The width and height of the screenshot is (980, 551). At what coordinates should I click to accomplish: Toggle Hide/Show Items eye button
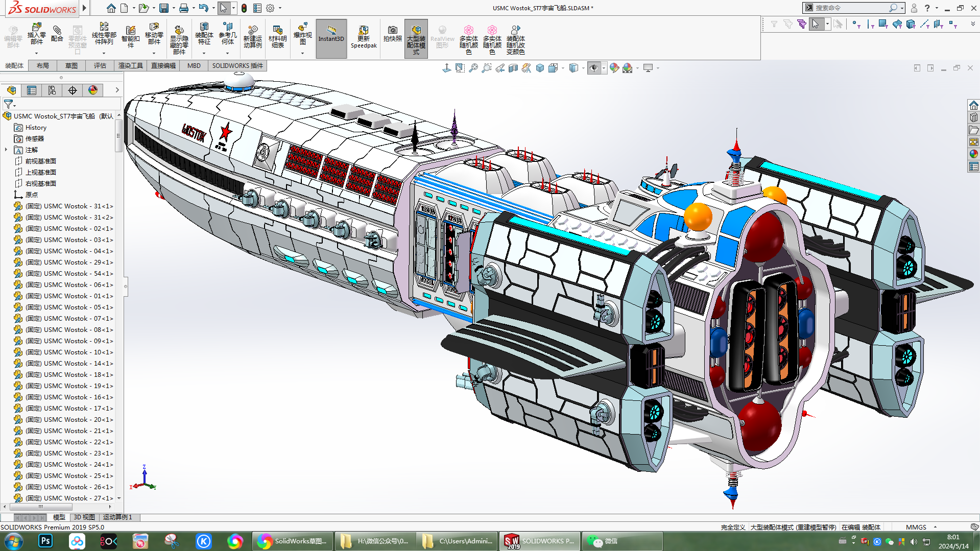(593, 68)
